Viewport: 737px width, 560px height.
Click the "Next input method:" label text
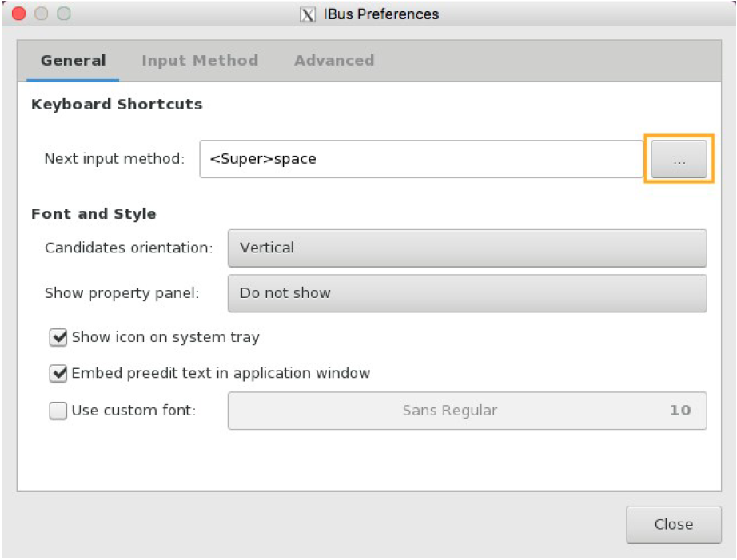coord(114,159)
